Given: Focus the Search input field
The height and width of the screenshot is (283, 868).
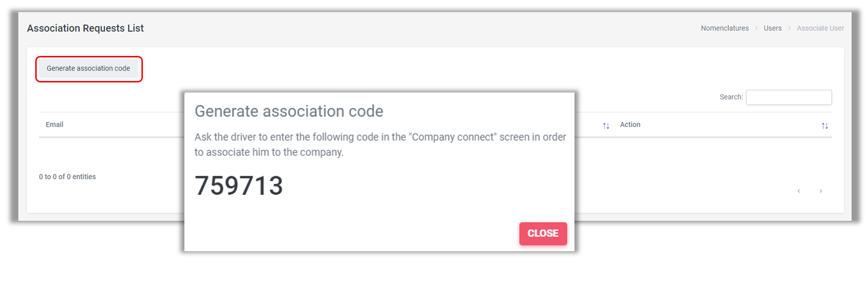Looking at the screenshot, I should (788, 97).
